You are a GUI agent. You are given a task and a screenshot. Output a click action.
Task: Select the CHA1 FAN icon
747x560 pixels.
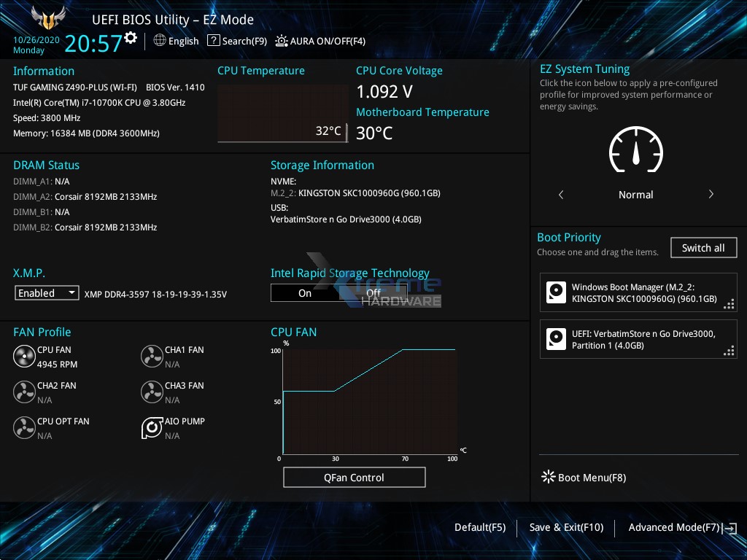pyautogui.click(x=152, y=356)
